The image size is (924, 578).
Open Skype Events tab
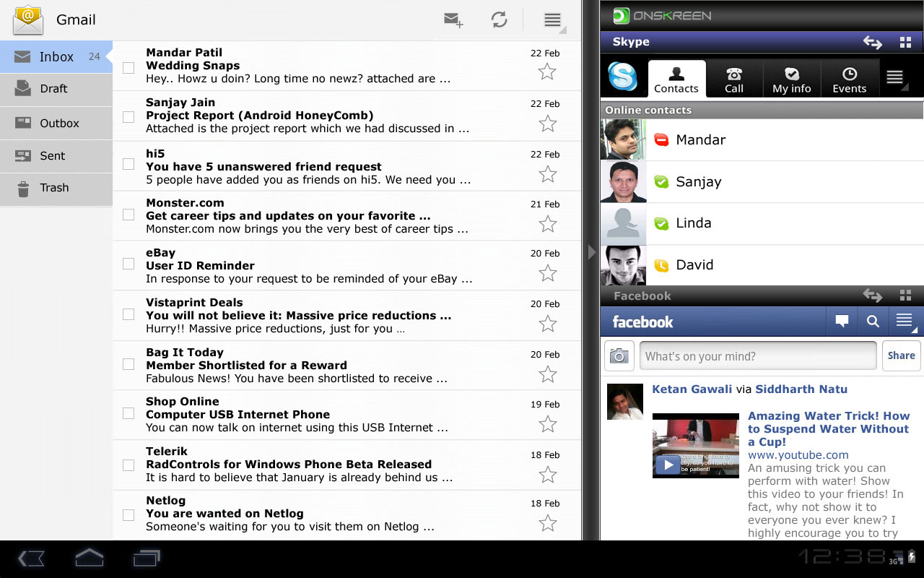coord(850,79)
